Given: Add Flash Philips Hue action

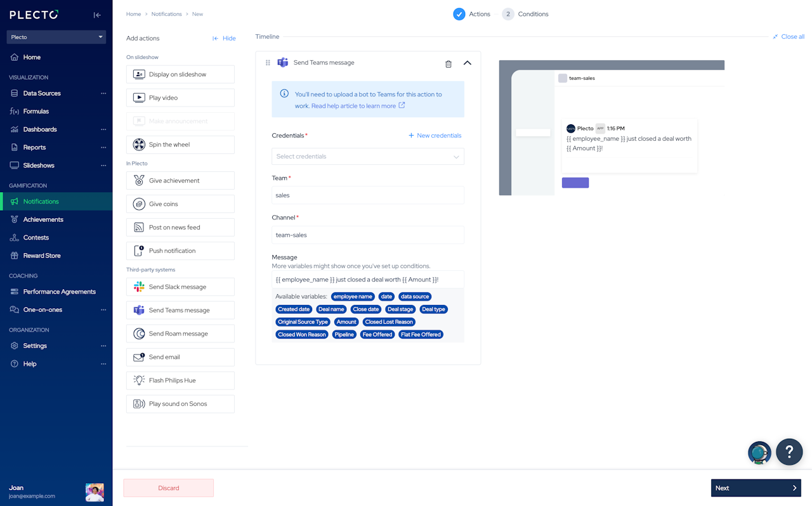Looking at the screenshot, I should 180,380.
